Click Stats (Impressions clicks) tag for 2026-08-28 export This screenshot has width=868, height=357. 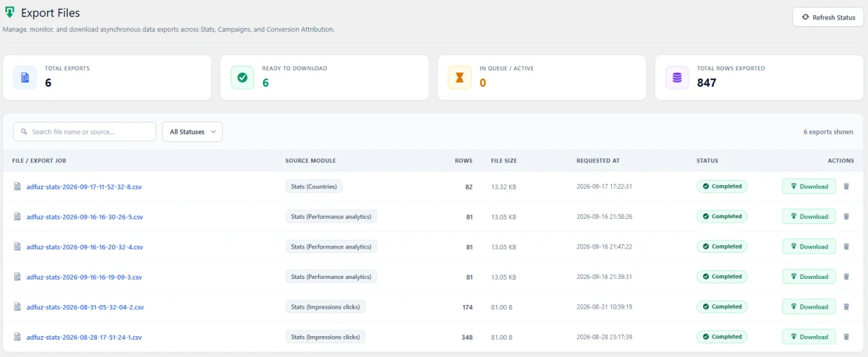(325, 337)
